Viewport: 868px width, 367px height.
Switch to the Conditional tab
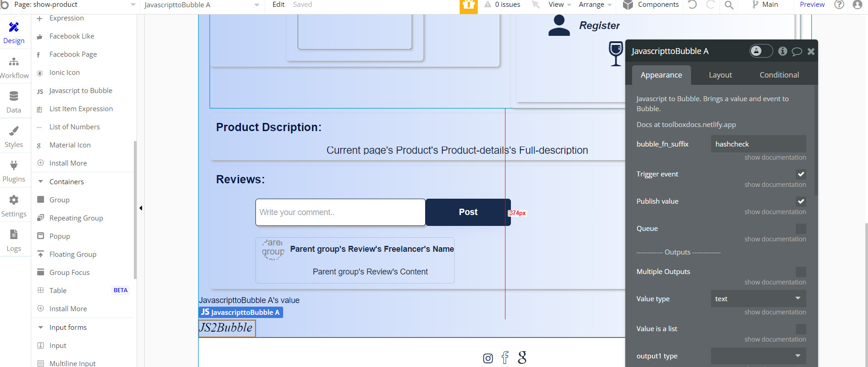click(779, 75)
